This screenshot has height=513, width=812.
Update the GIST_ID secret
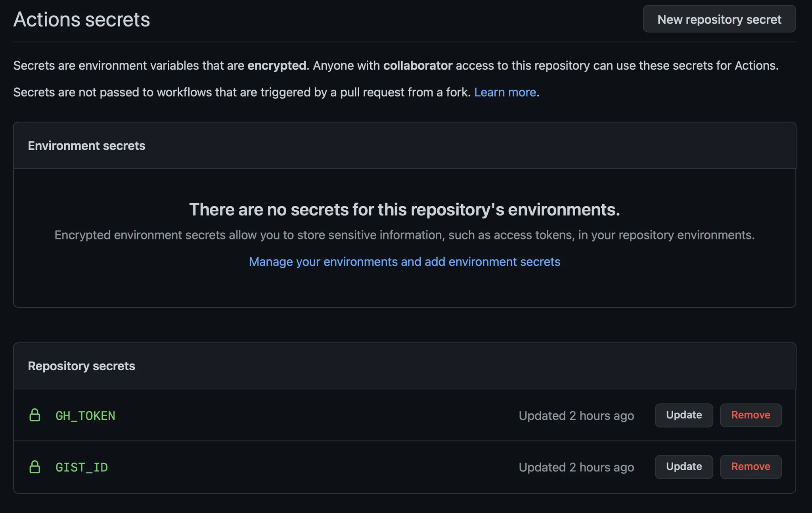pos(684,467)
